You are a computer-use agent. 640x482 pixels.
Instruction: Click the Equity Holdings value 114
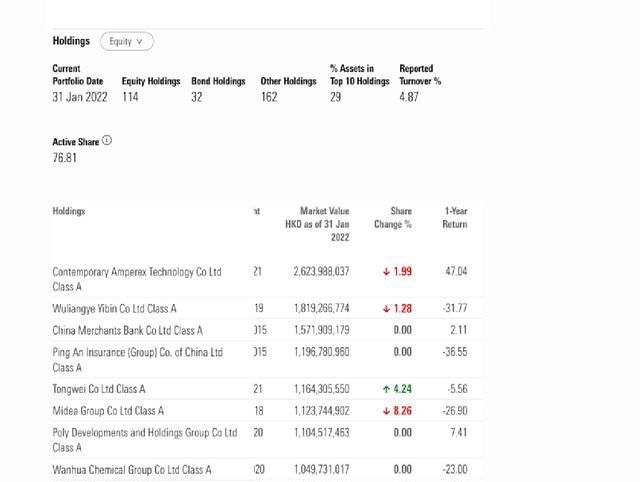click(x=130, y=97)
